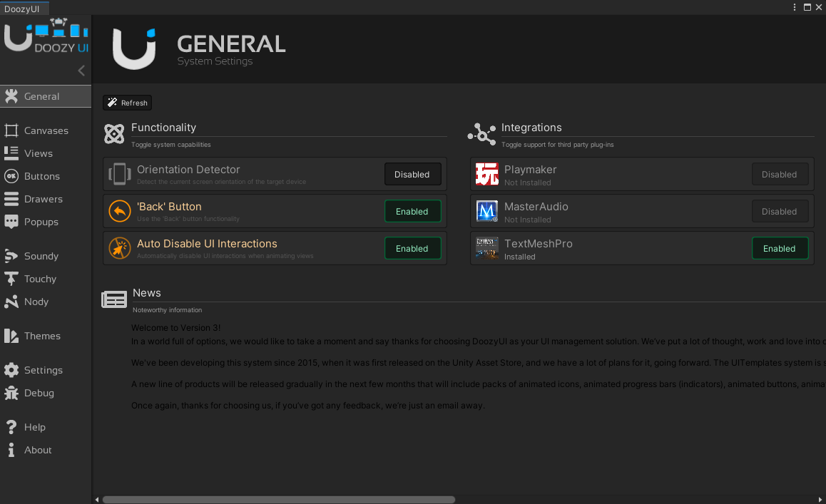
Task: Collapse the sidebar with the chevron
Action: [81, 71]
